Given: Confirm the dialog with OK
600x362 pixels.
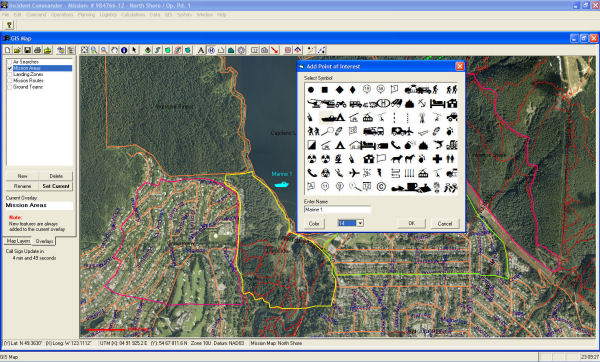Looking at the screenshot, I should pyautogui.click(x=411, y=223).
